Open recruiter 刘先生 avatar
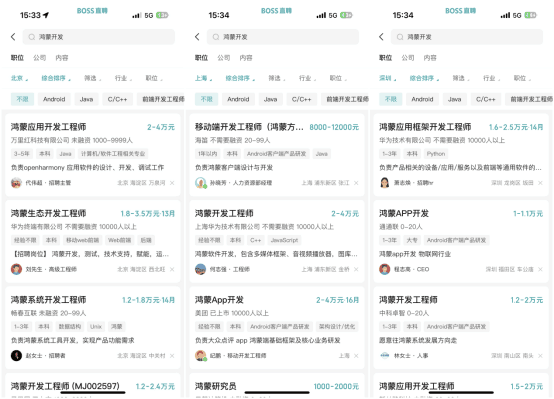Screen dimensions: 554x399 click(x=16, y=269)
